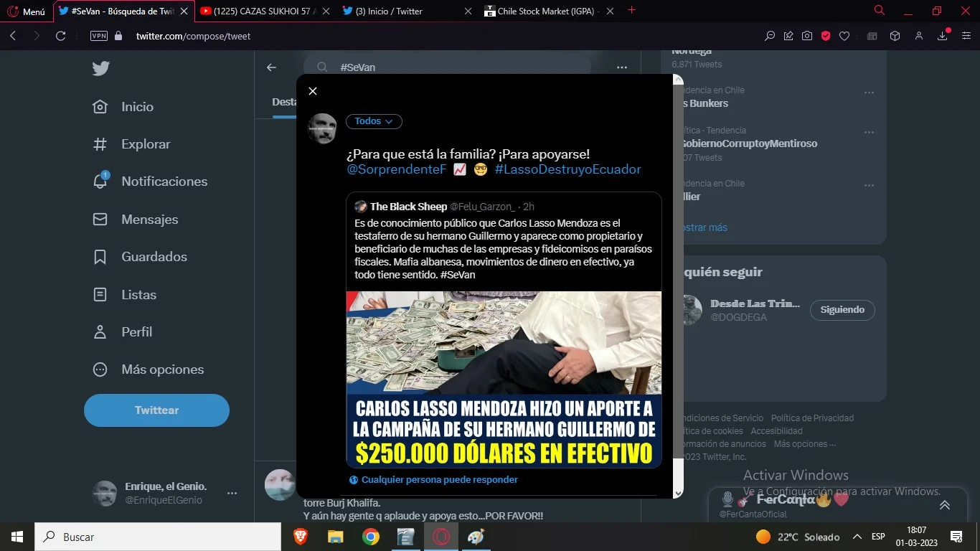Open Brave browser from taskbar
The width and height of the screenshot is (980, 551).
click(x=300, y=537)
